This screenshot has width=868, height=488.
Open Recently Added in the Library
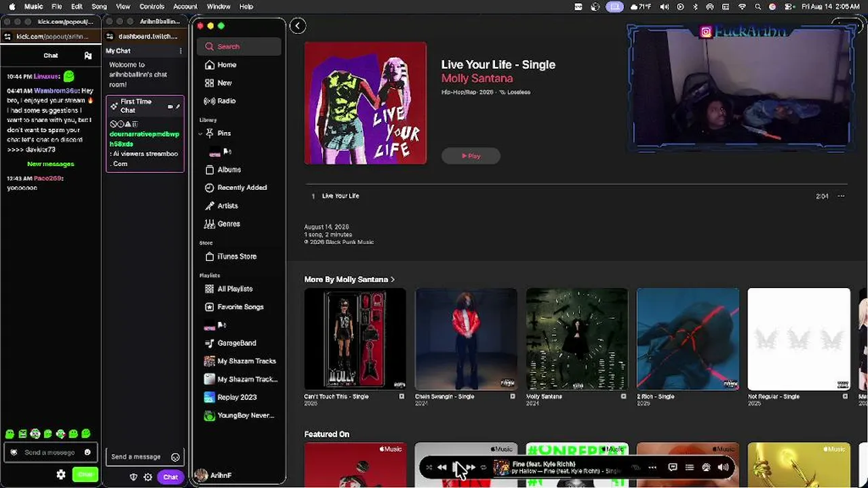[242, 188]
